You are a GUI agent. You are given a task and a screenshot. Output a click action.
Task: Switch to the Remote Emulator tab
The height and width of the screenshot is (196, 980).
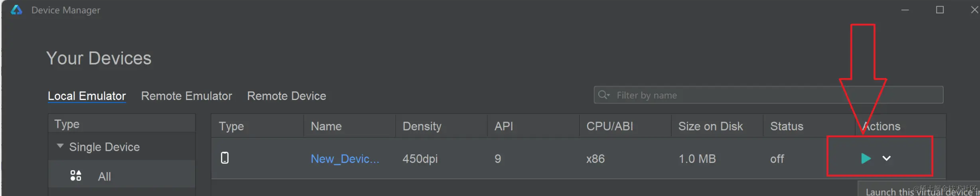(186, 96)
